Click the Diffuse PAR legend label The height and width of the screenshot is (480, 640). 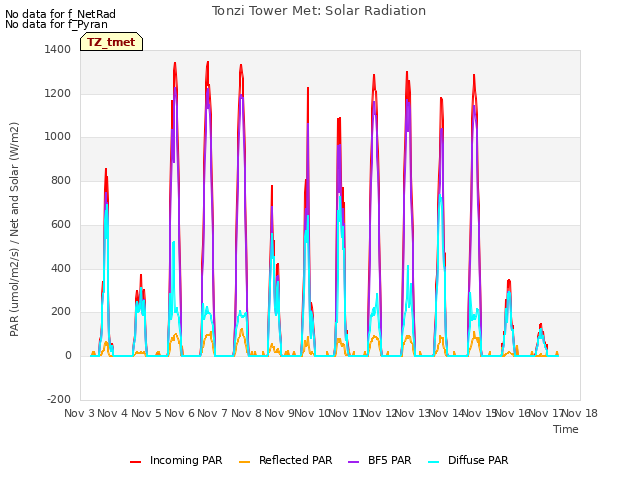(x=478, y=460)
